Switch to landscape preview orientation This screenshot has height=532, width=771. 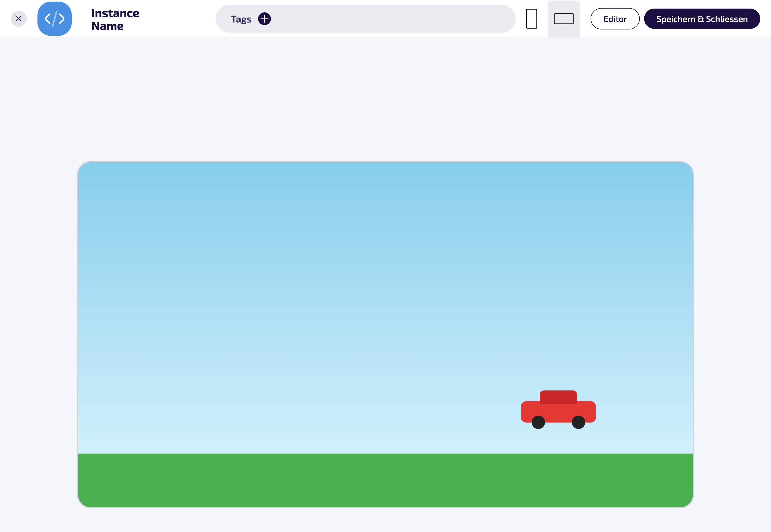point(564,19)
